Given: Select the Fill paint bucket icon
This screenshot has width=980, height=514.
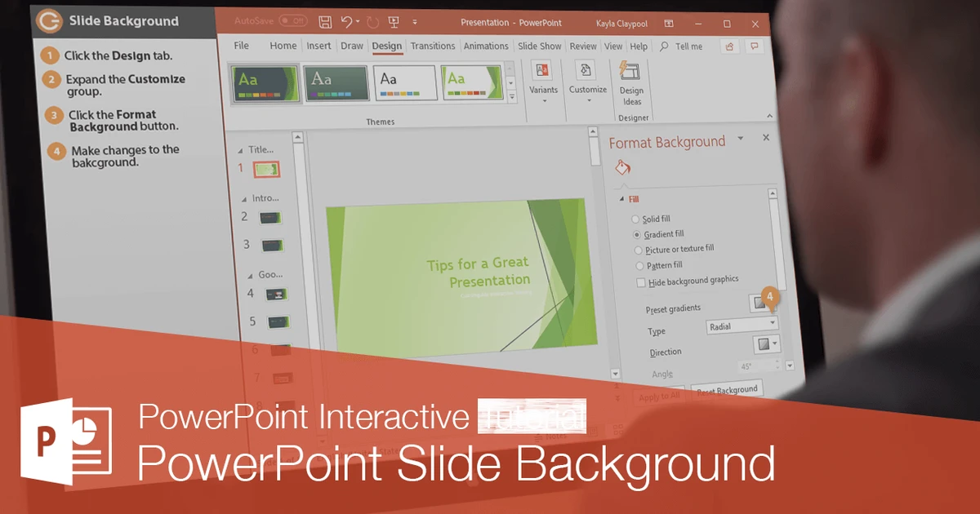Looking at the screenshot, I should coord(622,168).
